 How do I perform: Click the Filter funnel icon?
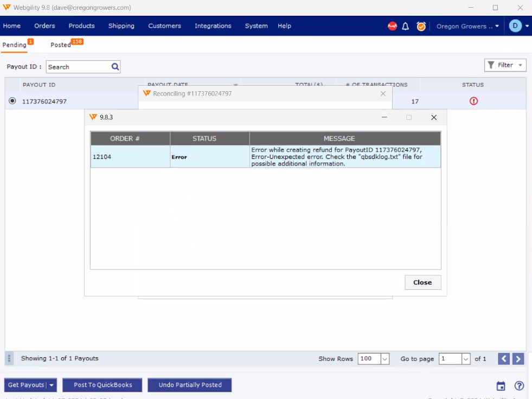[x=491, y=65]
